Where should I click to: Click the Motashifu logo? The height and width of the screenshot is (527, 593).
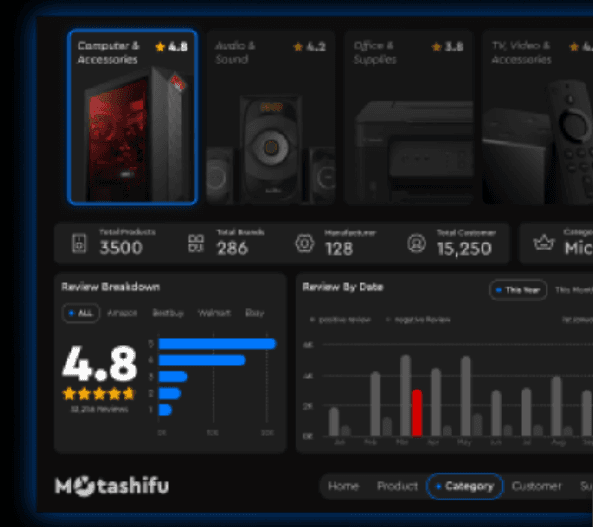pyautogui.click(x=112, y=486)
